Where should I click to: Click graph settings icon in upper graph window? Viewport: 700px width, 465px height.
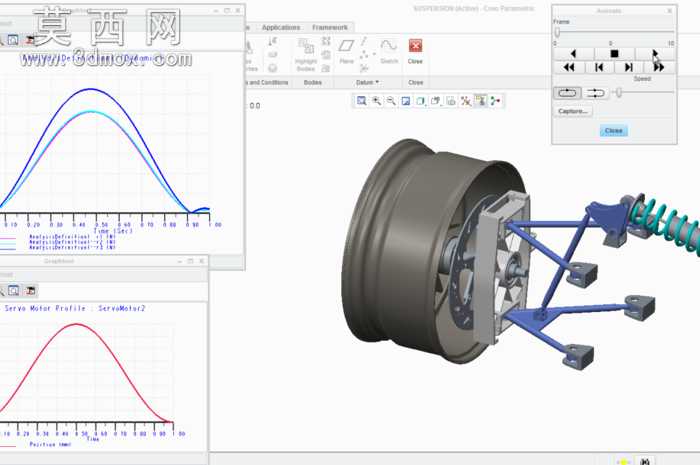(x=30, y=40)
